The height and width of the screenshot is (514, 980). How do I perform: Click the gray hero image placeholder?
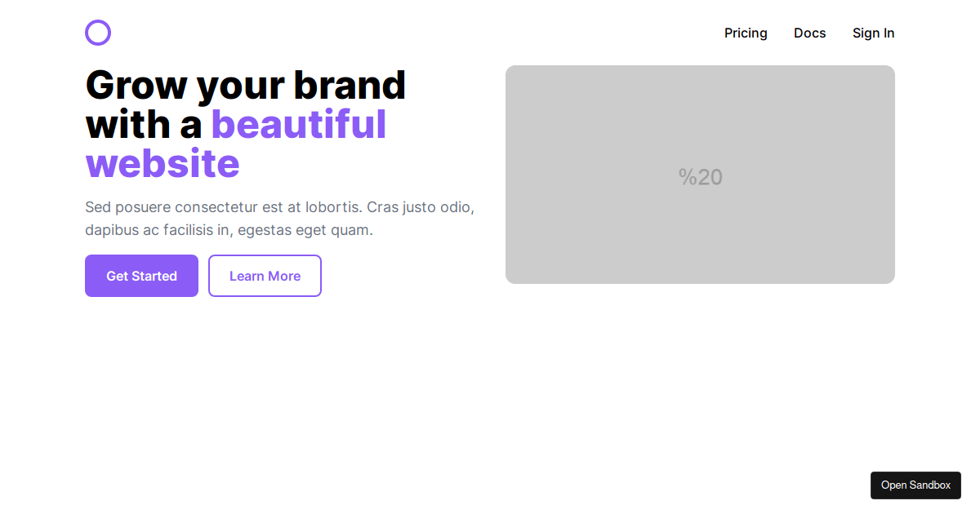click(700, 174)
